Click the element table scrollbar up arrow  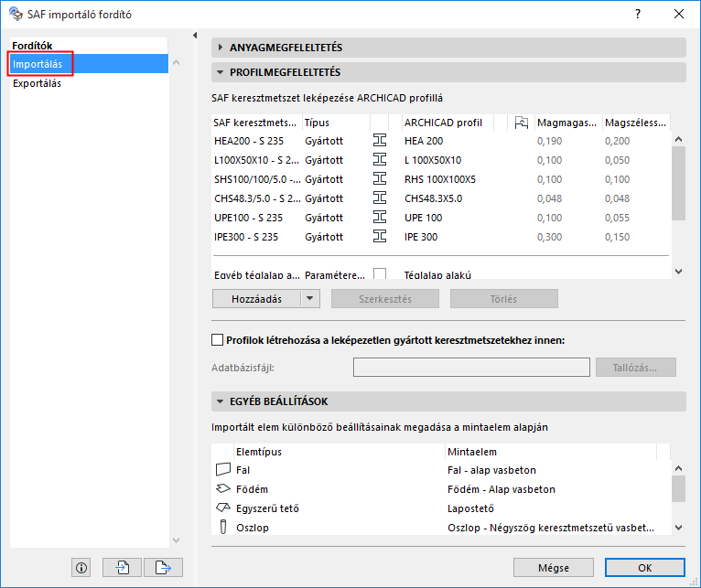click(x=678, y=468)
